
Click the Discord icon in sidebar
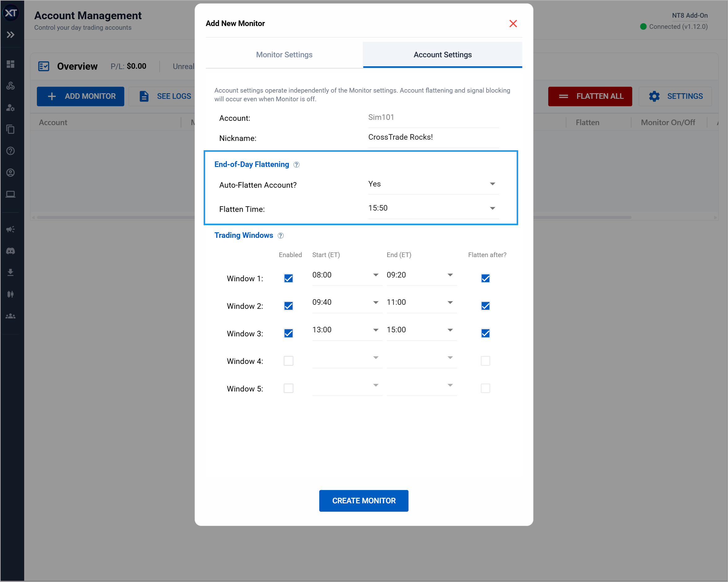click(11, 251)
